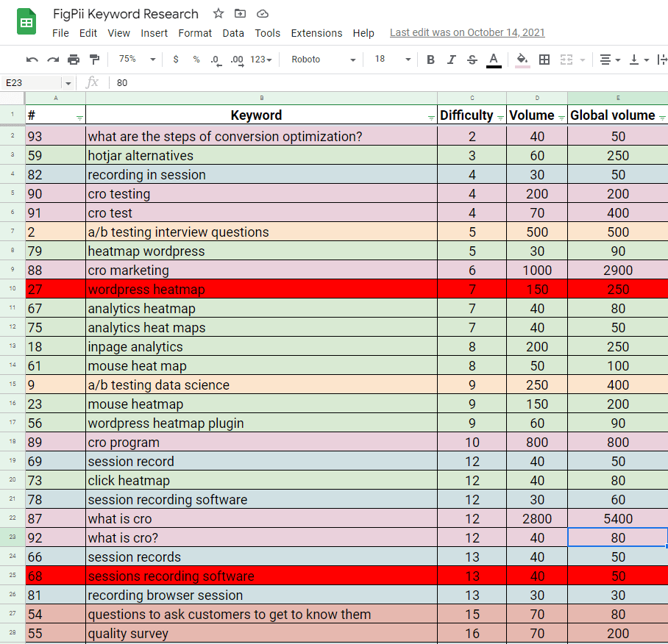Click the Last edit was link
Screen dimensions: 668x644
(x=467, y=32)
